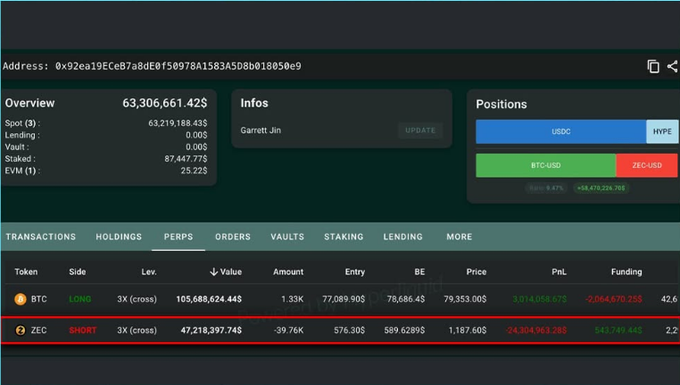Sort by the Token column header
This screenshot has width=680, height=385.
[x=26, y=272]
